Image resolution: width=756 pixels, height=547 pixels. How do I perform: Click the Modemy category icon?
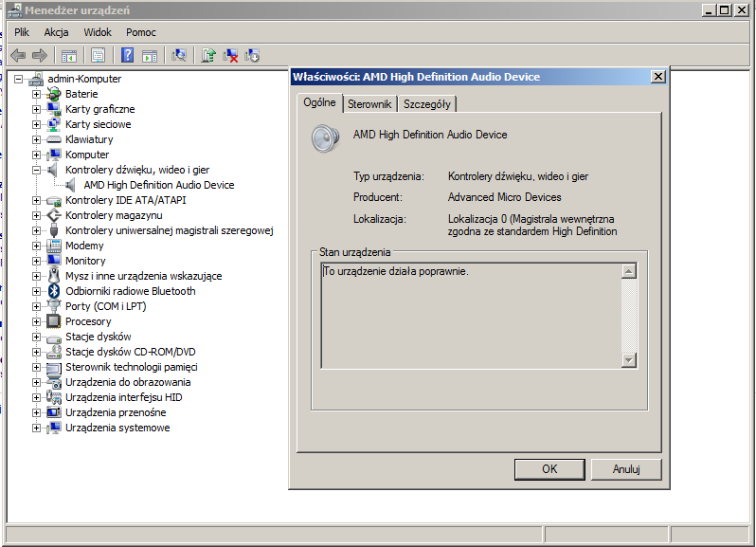[x=53, y=246]
